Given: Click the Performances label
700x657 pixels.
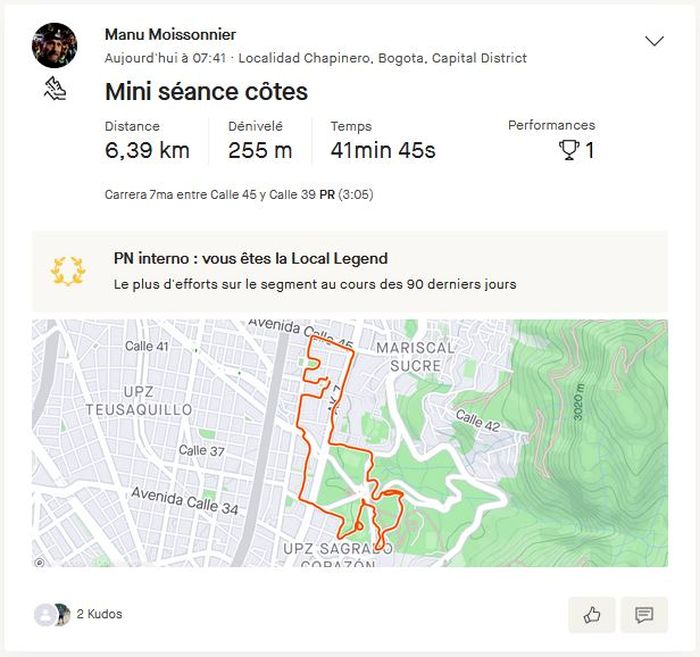Looking at the screenshot, I should coord(551,125).
